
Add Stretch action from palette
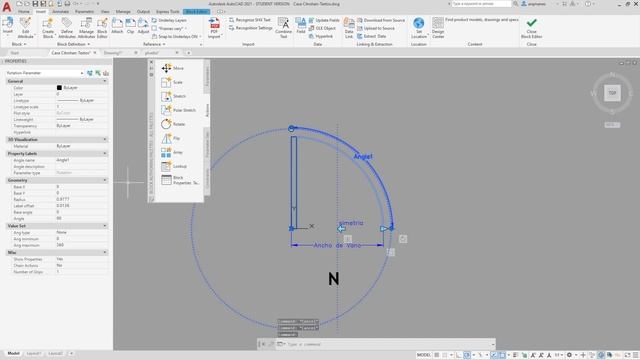coord(173,96)
